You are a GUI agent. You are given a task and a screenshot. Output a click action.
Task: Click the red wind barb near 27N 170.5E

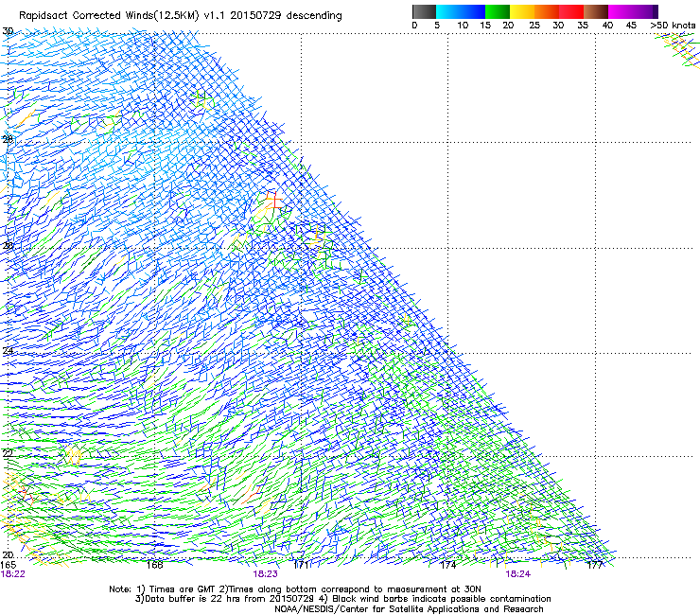273,200
